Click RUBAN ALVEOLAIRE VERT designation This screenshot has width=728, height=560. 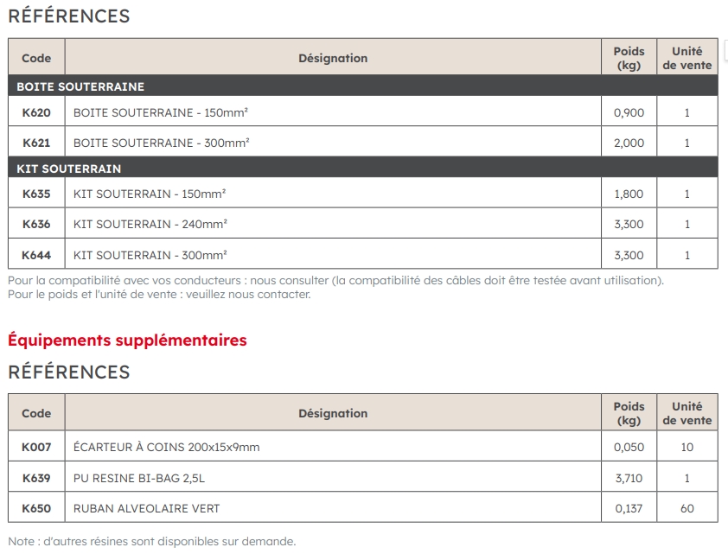147,508
